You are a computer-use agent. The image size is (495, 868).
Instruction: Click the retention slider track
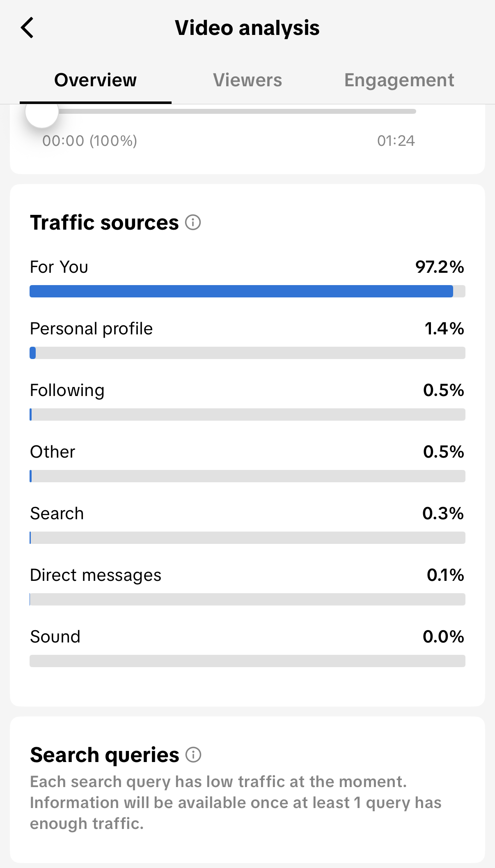coord(238,111)
